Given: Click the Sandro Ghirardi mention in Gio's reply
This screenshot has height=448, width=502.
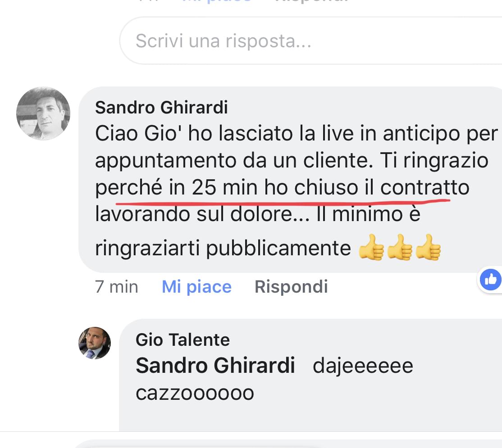Looking at the screenshot, I should tap(215, 365).
